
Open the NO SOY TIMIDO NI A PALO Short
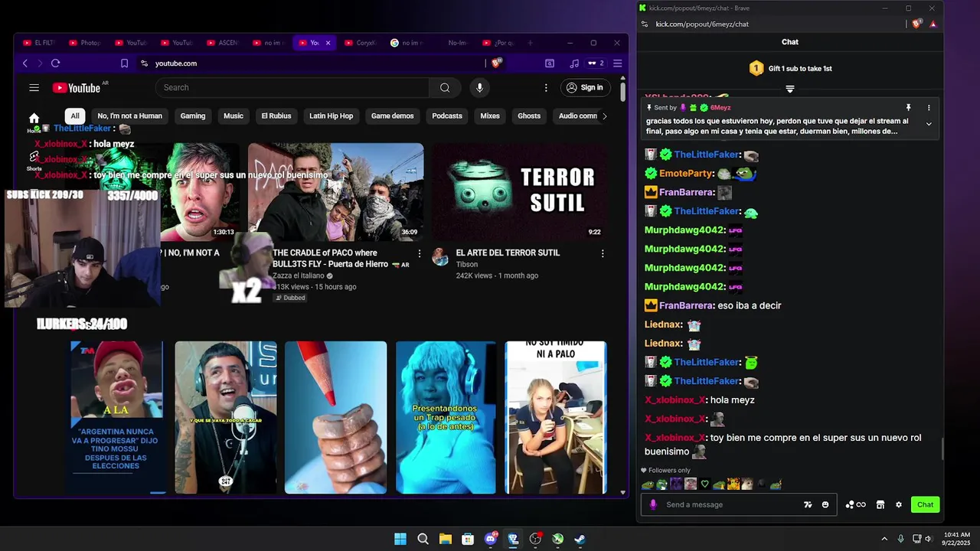[x=556, y=417]
